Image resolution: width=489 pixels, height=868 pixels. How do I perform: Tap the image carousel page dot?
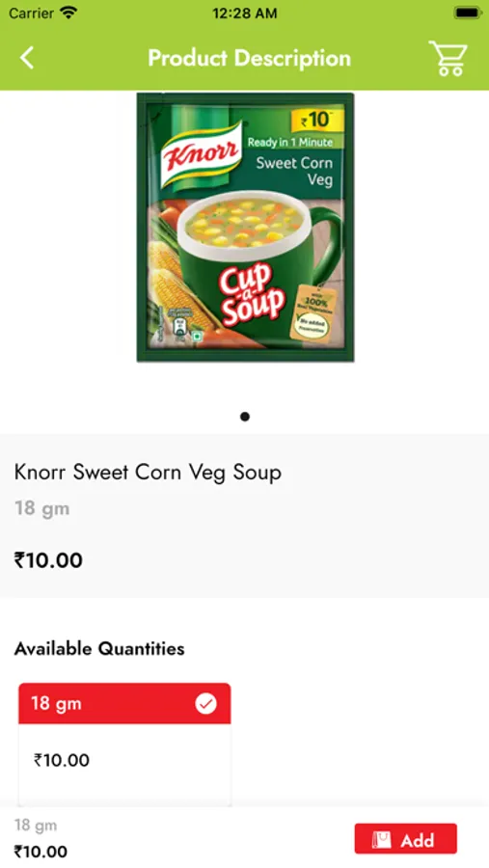click(x=245, y=417)
